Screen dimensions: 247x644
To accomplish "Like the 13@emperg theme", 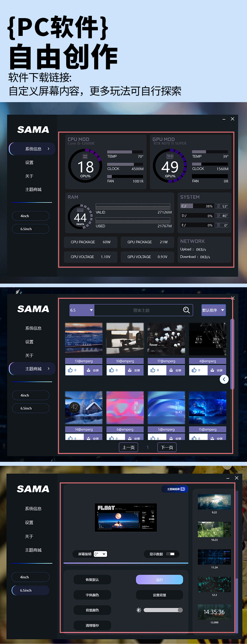I will (74, 370).
